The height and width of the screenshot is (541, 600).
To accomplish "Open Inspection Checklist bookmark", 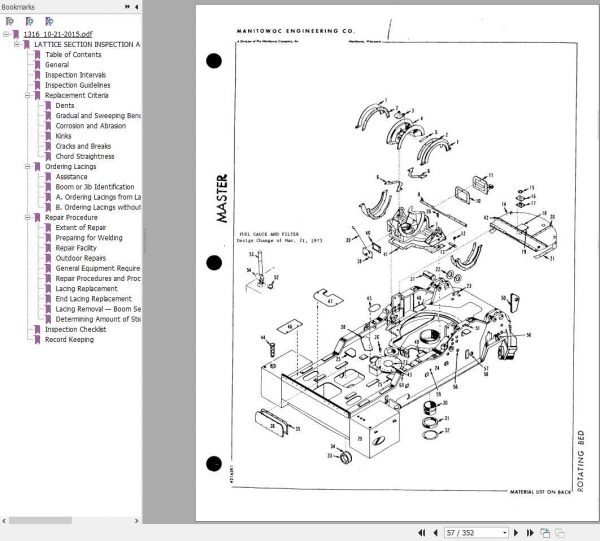I will coord(75,329).
